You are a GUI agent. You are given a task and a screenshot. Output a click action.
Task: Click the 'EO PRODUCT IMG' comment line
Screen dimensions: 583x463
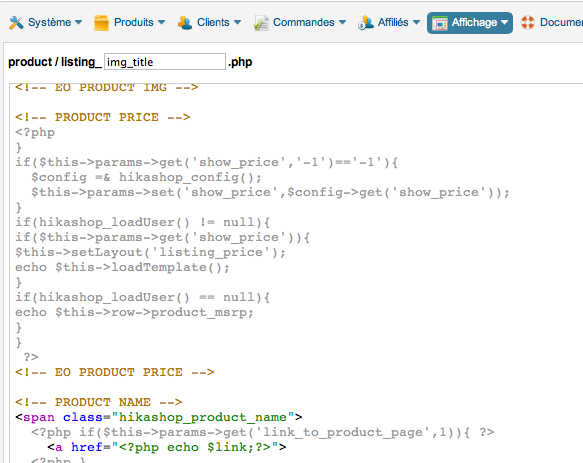click(x=106, y=87)
